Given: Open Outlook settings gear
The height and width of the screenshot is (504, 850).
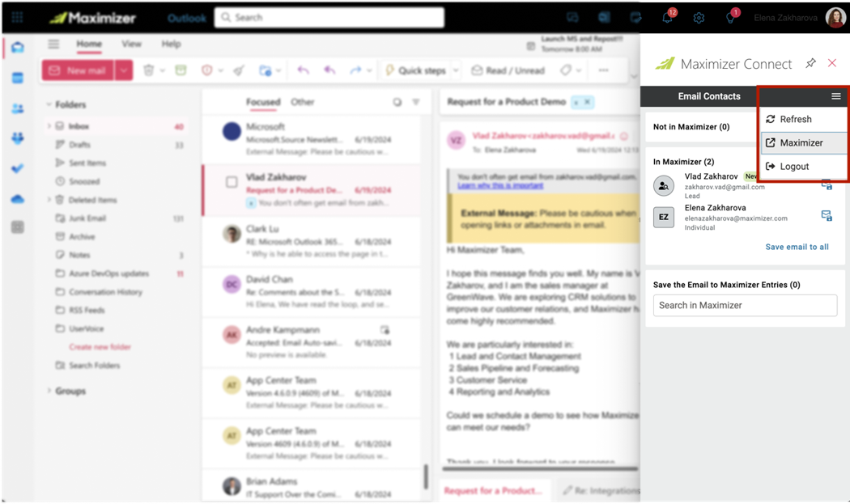Looking at the screenshot, I should click(x=699, y=18).
